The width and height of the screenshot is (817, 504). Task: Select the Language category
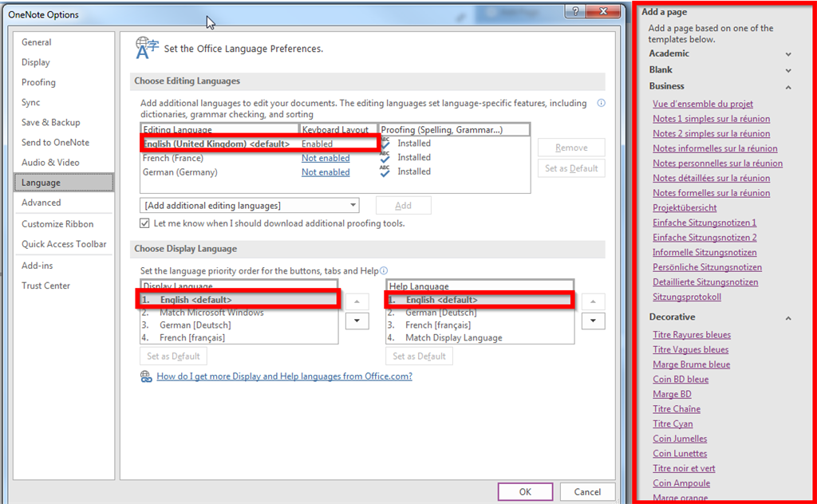click(64, 183)
